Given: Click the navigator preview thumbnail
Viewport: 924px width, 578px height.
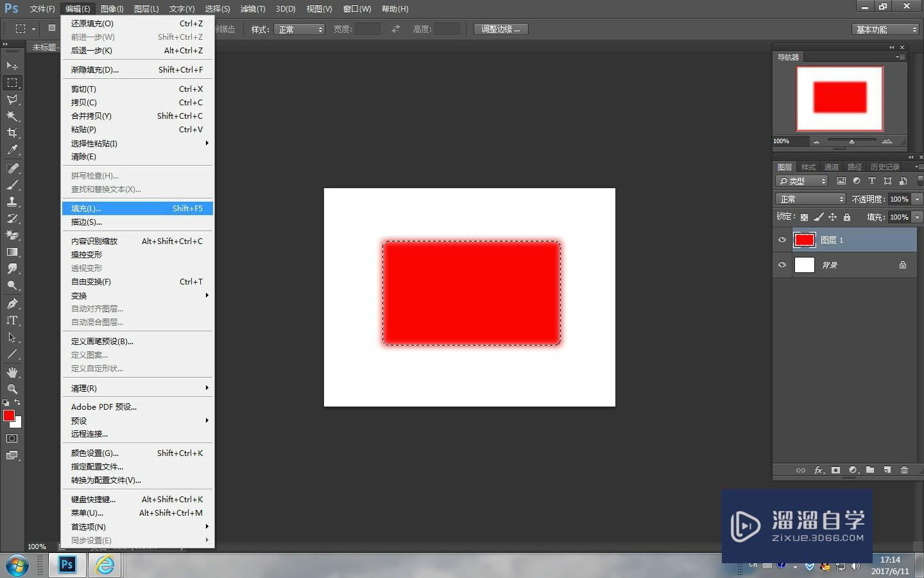Looking at the screenshot, I should tap(839, 98).
